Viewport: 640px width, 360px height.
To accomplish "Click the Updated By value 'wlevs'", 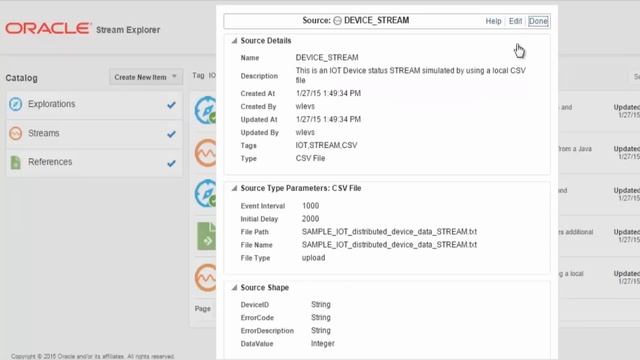I will coord(305,133).
